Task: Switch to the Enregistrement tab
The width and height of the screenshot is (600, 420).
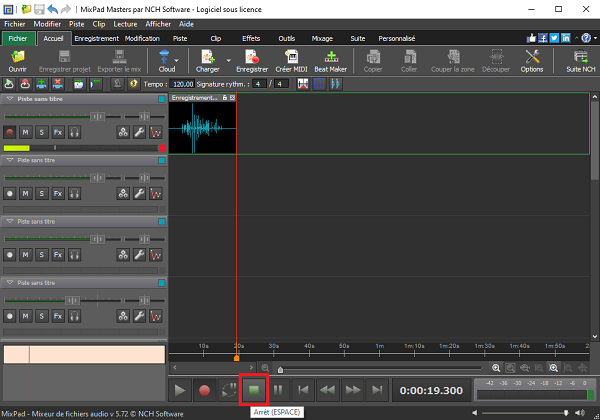Action: (x=97, y=38)
